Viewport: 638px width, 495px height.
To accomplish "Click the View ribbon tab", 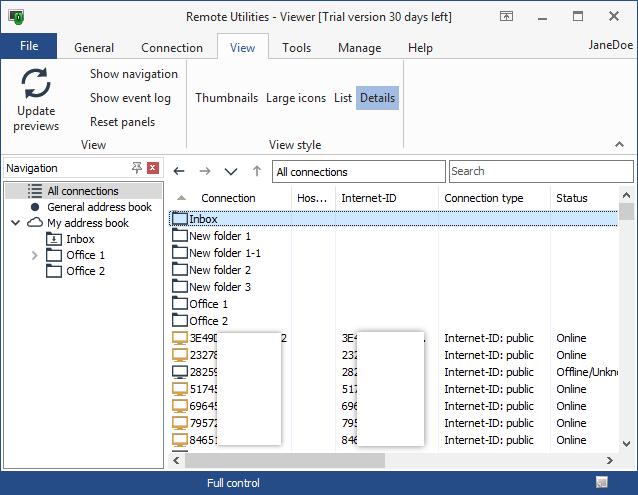I will [243, 48].
